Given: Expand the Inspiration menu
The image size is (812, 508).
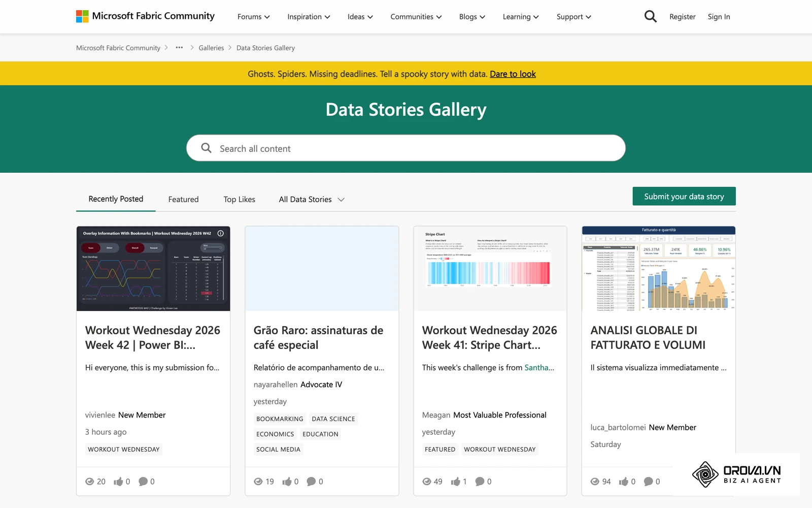Looking at the screenshot, I should pyautogui.click(x=309, y=17).
